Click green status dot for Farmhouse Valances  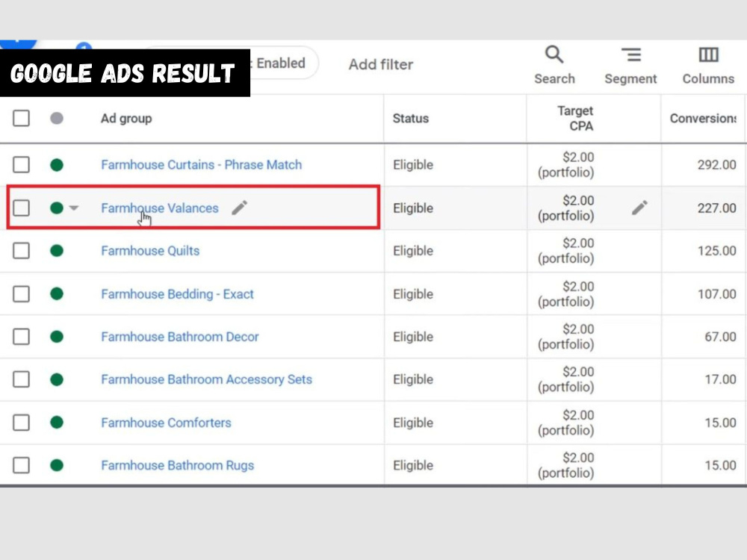pos(57,208)
